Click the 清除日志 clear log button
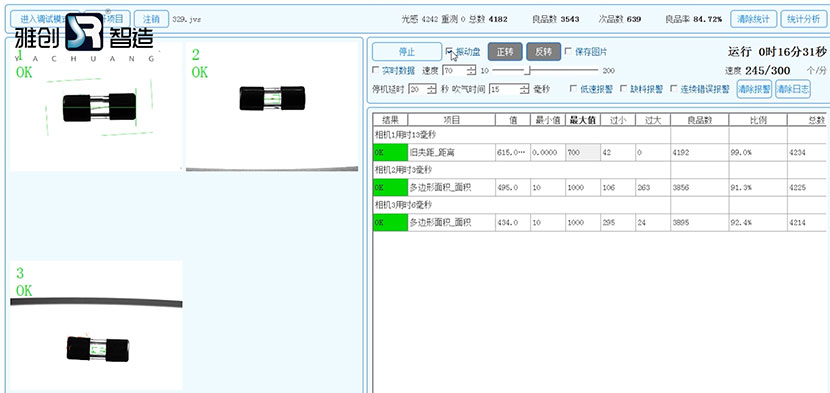The width and height of the screenshot is (830, 393). point(792,89)
